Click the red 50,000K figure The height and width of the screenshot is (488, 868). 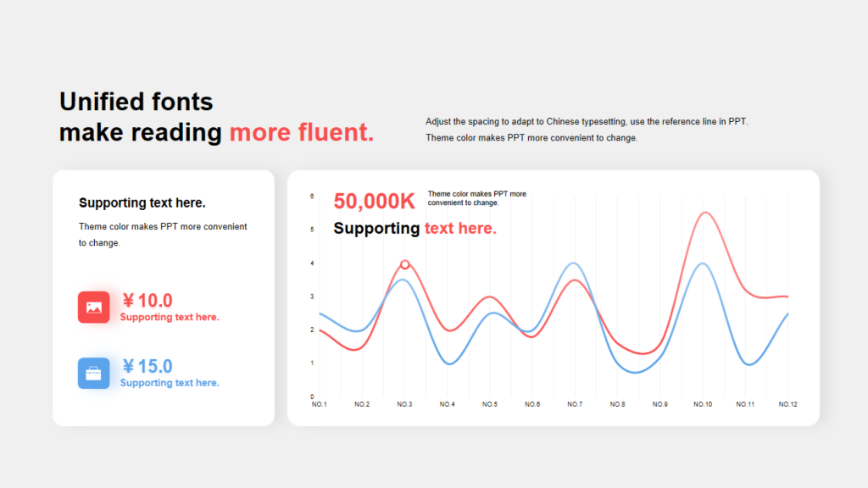click(374, 201)
